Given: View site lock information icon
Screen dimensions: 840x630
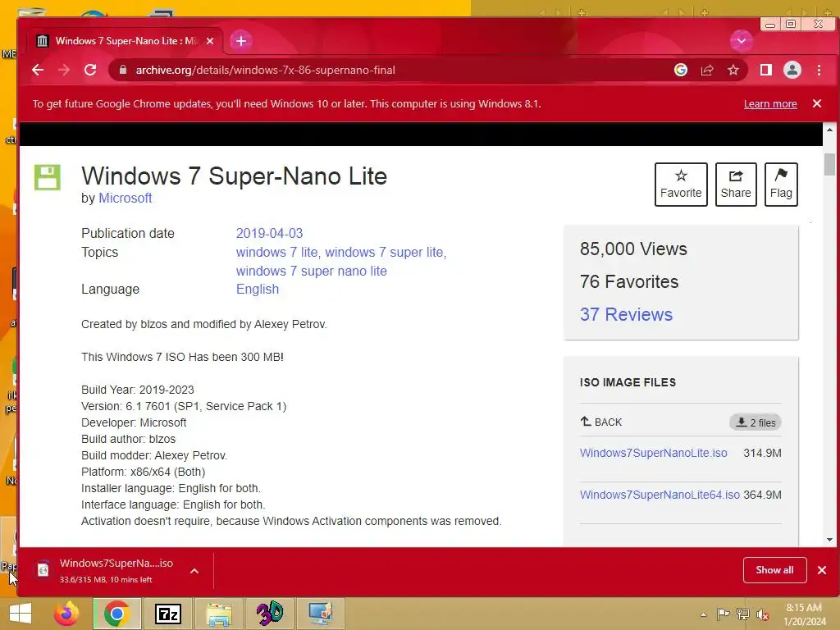Looking at the screenshot, I should tap(123, 70).
